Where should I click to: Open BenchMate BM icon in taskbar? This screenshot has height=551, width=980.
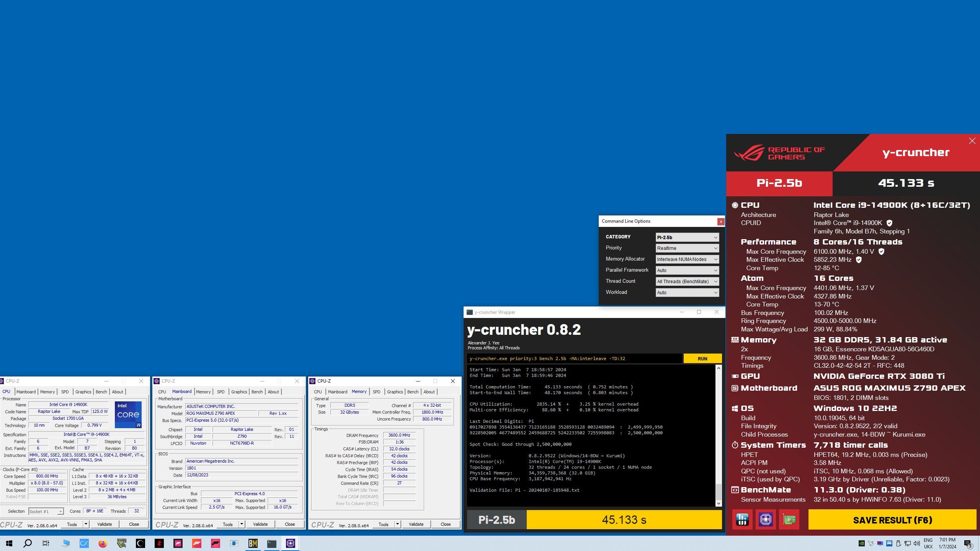coord(253,543)
